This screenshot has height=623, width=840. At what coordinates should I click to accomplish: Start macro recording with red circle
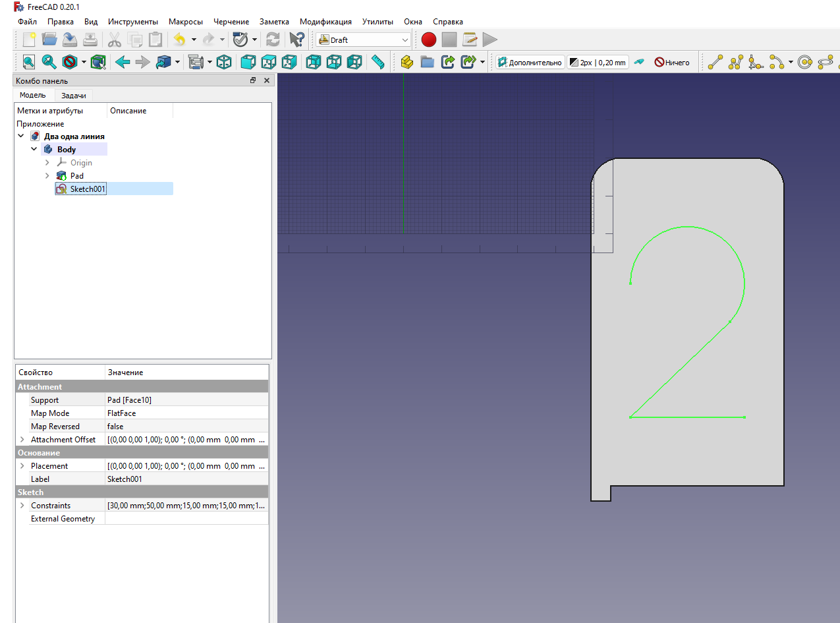pos(429,40)
